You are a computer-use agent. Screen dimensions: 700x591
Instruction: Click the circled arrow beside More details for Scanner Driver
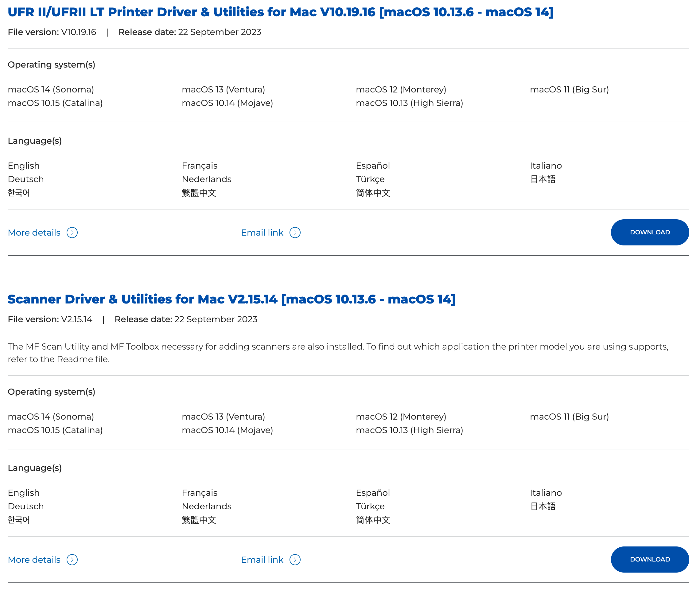click(x=72, y=559)
